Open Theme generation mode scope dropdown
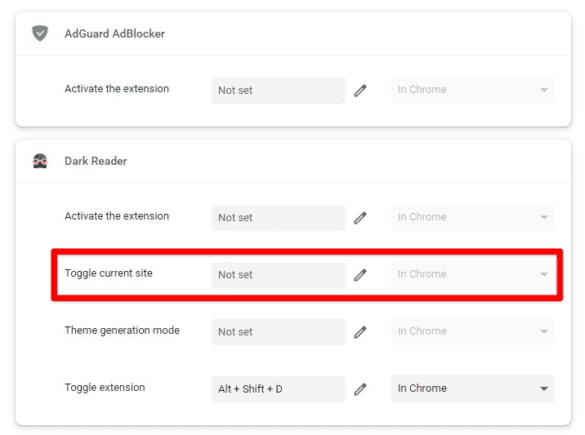Image resolution: width=585 pixels, height=435 pixels. (473, 331)
